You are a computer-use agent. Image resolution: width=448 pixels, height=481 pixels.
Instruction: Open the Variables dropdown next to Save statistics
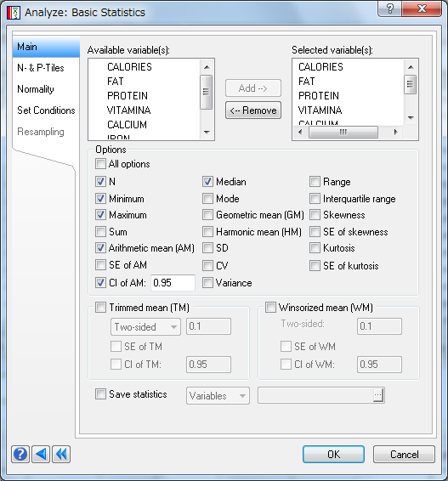click(x=218, y=396)
